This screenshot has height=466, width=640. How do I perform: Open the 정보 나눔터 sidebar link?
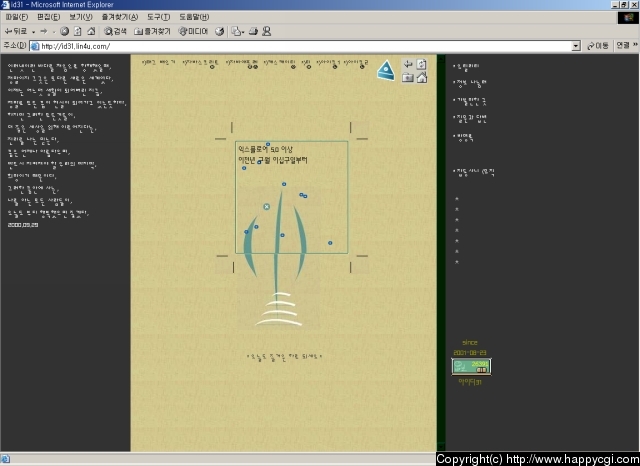tap(470, 83)
